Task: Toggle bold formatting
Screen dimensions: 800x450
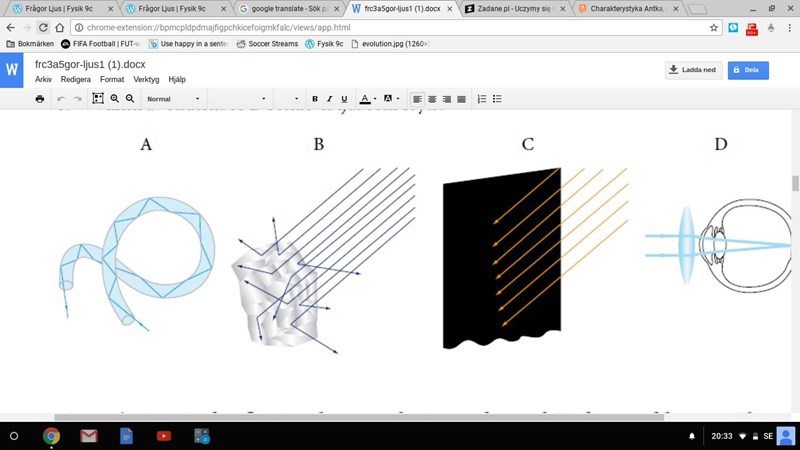Action: click(x=314, y=99)
